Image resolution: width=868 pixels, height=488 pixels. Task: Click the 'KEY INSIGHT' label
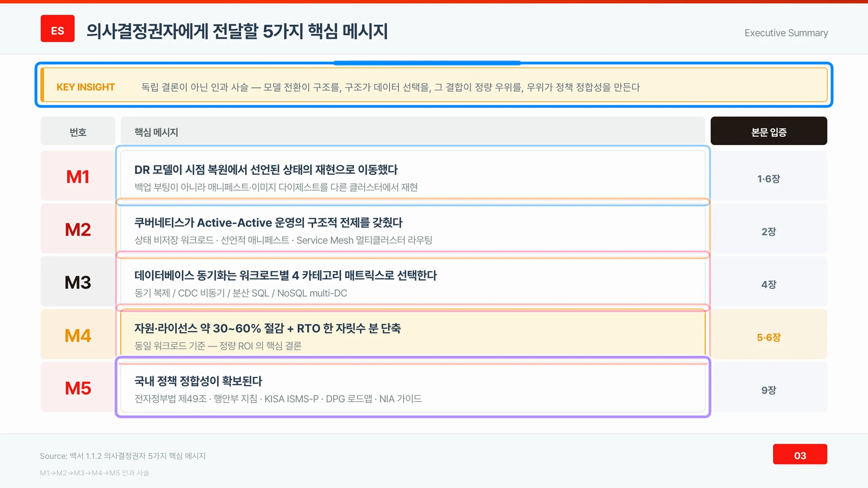(85, 87)
